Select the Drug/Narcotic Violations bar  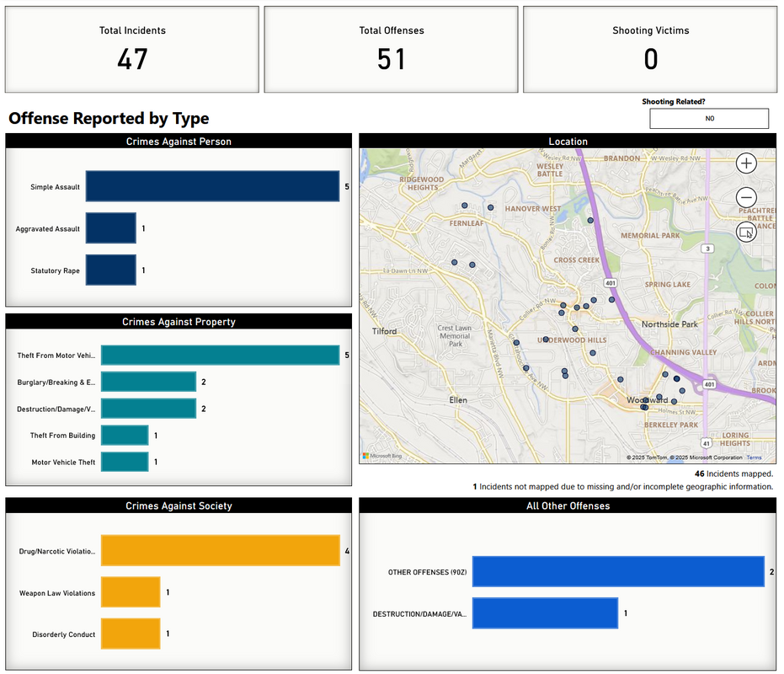221,551
